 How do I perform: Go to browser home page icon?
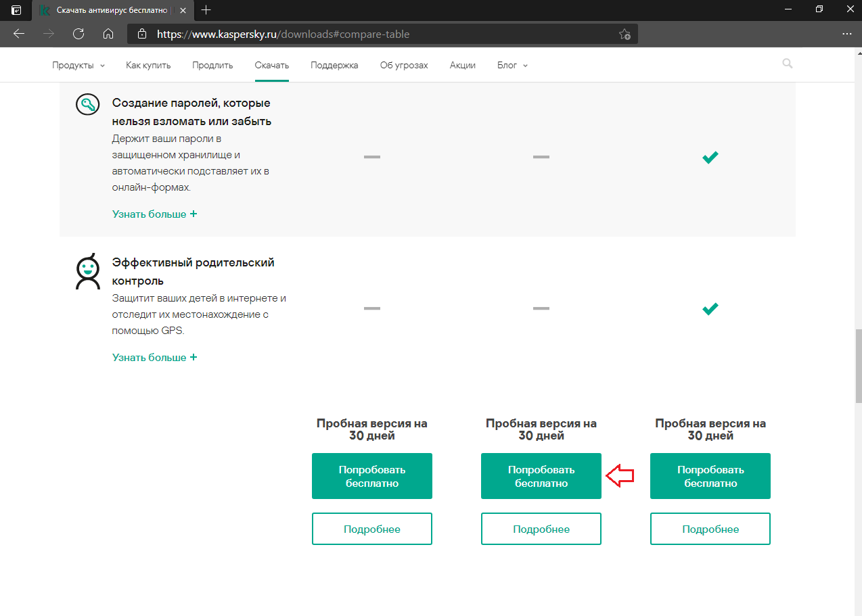(108, 34)
